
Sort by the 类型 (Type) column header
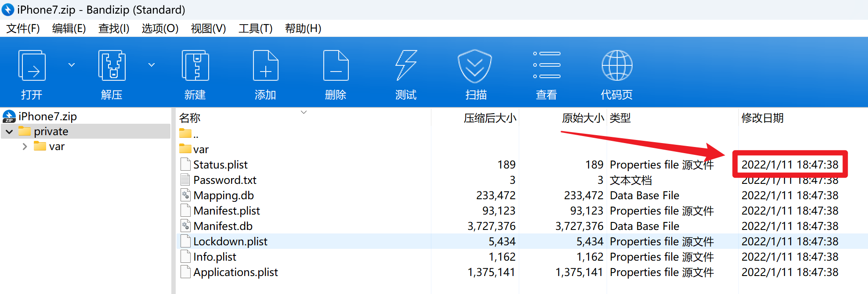(620, 118)
